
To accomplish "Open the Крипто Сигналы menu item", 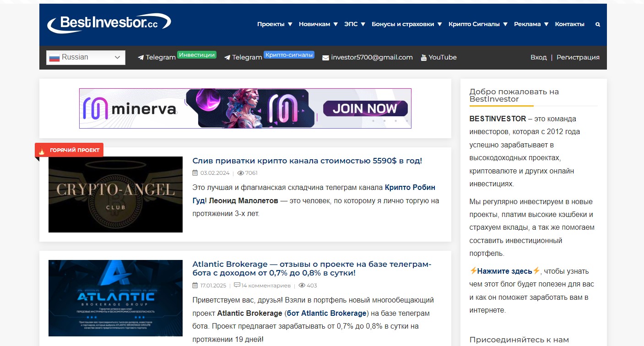I will coord(474,24).
